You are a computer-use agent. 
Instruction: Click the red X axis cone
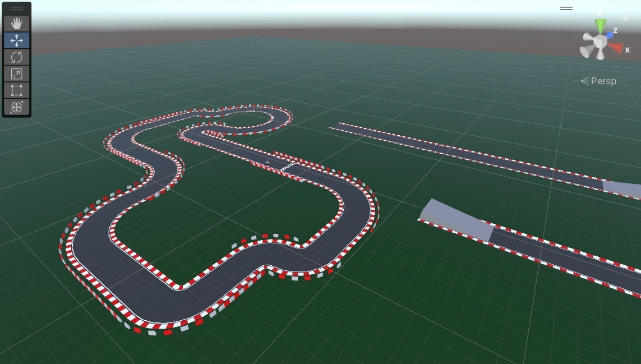[x=616, y=48]
